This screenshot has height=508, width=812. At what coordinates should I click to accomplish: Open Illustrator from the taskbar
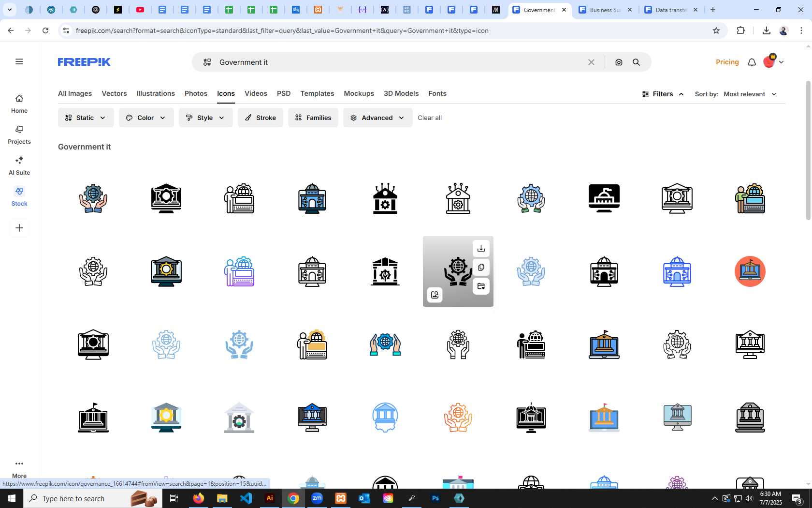[x=270, y=498]
